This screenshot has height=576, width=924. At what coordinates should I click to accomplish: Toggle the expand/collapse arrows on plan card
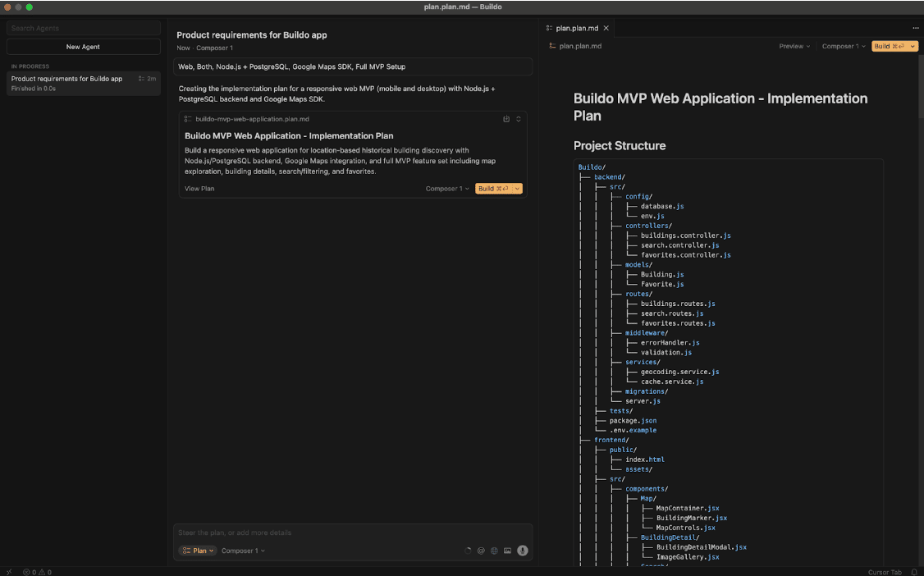pos(519,119)
